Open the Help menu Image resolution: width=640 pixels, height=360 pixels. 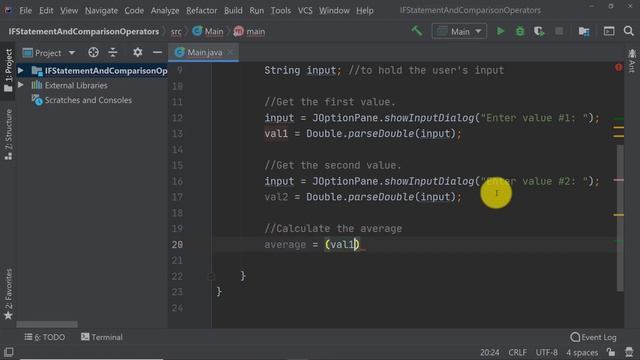coord(364,10)
